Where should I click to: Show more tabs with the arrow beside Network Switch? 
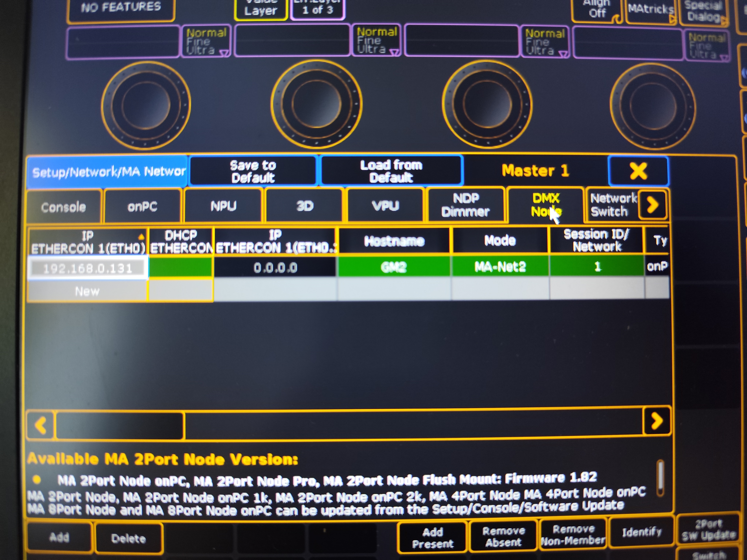coord(653,205)
